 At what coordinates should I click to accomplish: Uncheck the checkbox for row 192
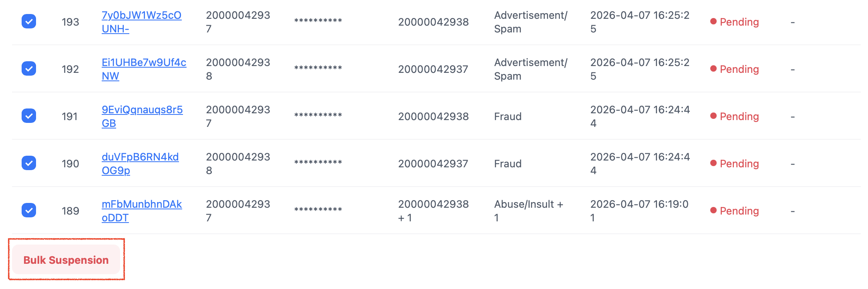pyautogui.click(x=29, y=69)
